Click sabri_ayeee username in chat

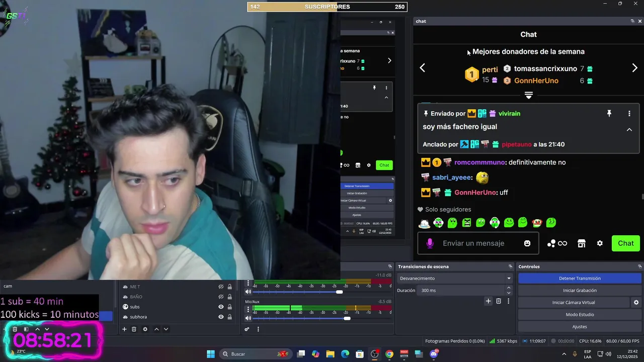click(x=452, y=177)
